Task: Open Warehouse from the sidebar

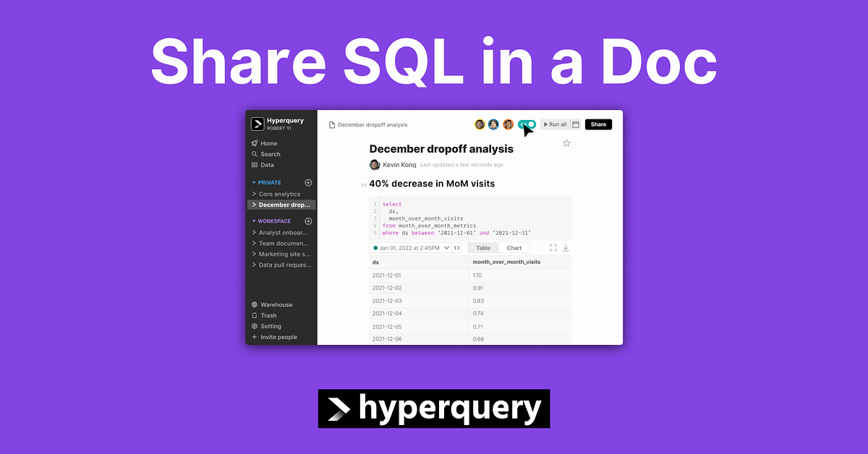Action: [276, 304]
